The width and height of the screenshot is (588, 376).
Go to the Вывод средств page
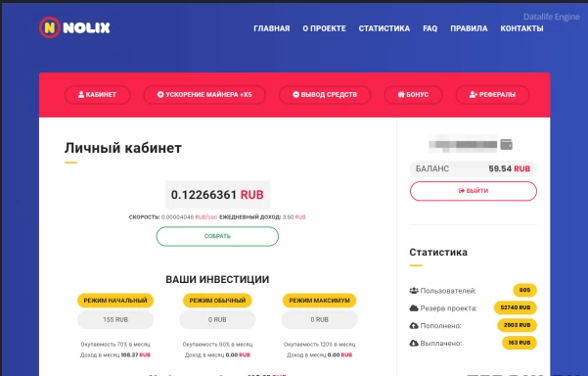325,95
